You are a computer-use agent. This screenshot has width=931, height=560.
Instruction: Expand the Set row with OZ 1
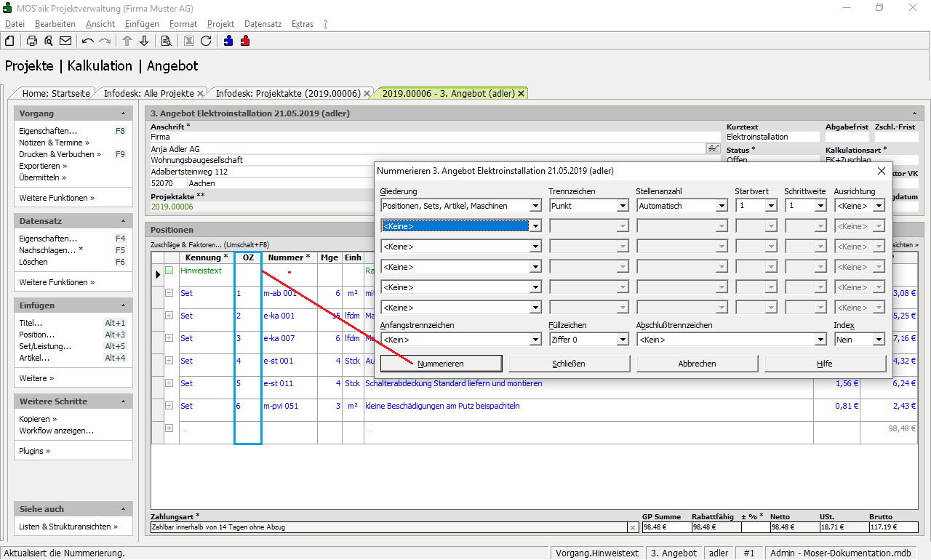169,293
